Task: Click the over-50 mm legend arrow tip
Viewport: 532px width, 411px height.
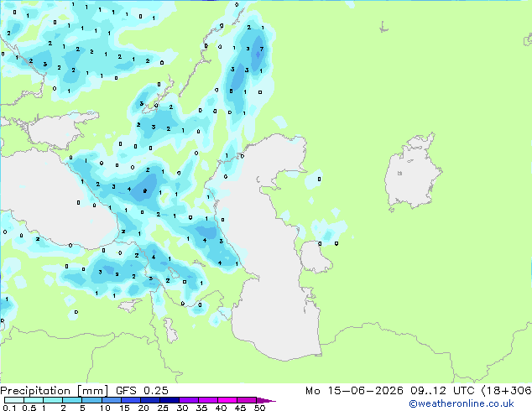Action: click(x=266, y=400)
